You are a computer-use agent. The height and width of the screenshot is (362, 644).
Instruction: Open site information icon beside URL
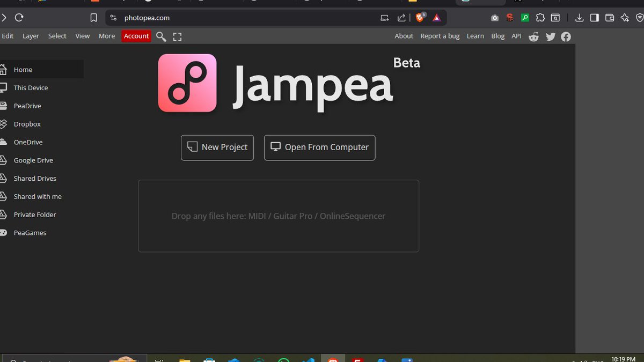click(x=113, y=18)
